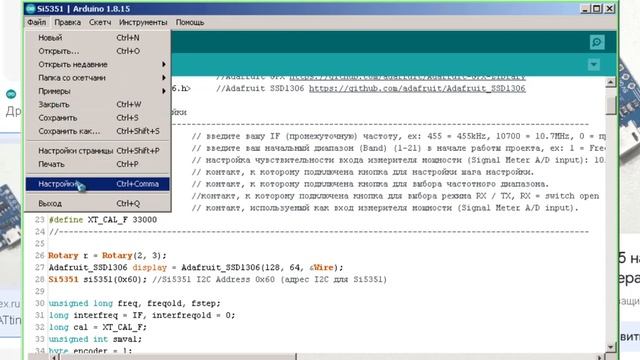Click line "#define XT_CAL_F 33000"
The height and width of the screenshot is (360, 640).
click(102, 220)
